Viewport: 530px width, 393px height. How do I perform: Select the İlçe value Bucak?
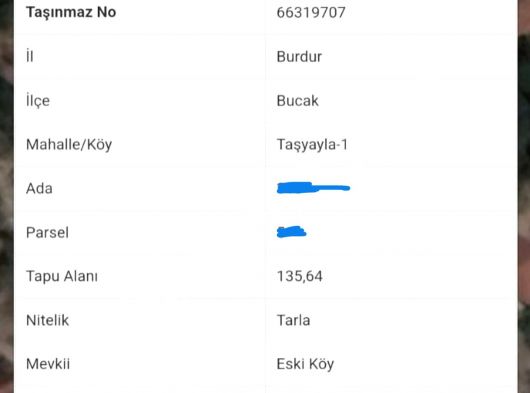[297, 101]
